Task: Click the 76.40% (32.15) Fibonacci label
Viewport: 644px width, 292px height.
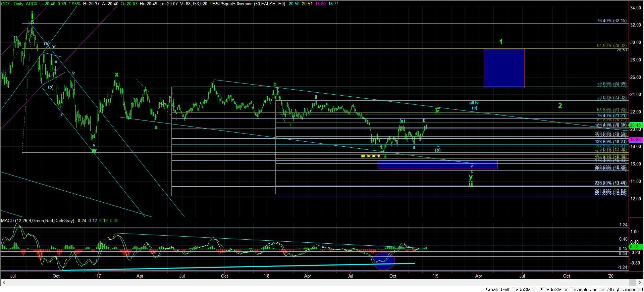Action: click(x=611, y=20)
